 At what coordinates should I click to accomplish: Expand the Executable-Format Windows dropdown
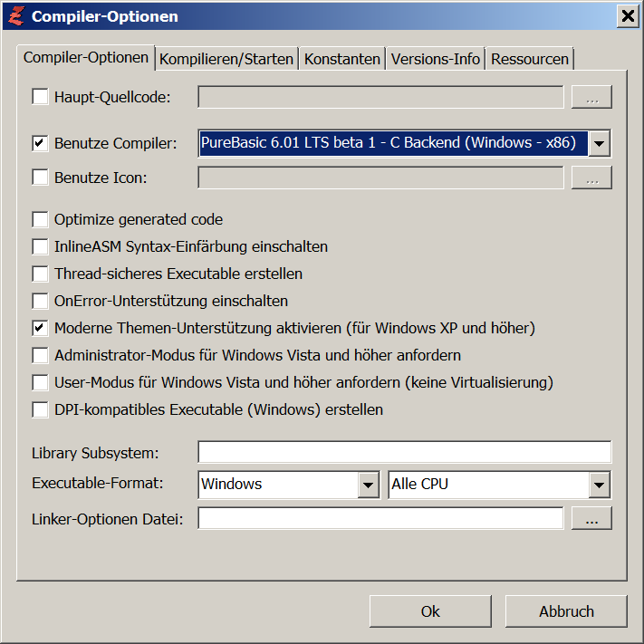pyautogui.click(x=368, y=485)
